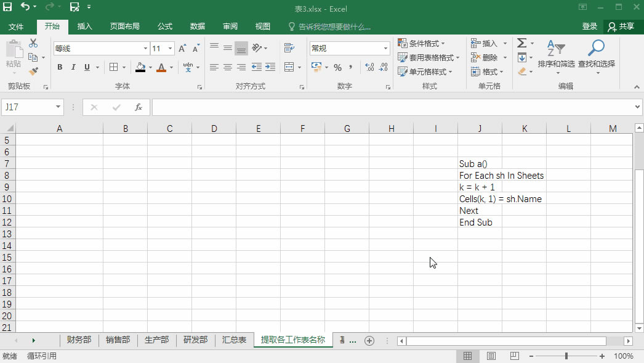Open the font size 11 dropdown
Image resolution: width=644 pixels, height=363 pixels.
click(170, 49)
